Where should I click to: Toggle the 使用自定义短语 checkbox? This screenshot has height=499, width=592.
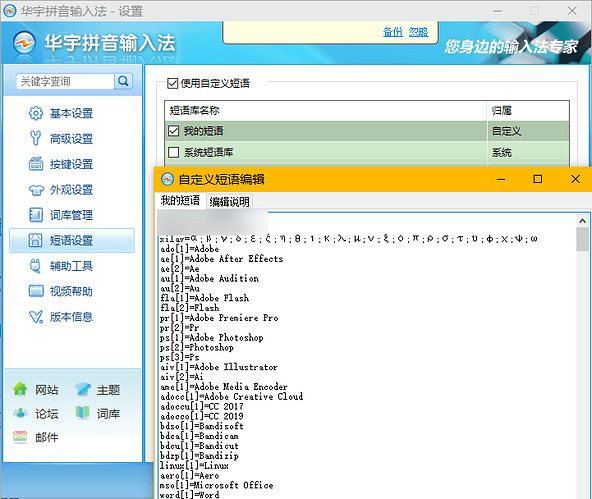coord(173,83)
